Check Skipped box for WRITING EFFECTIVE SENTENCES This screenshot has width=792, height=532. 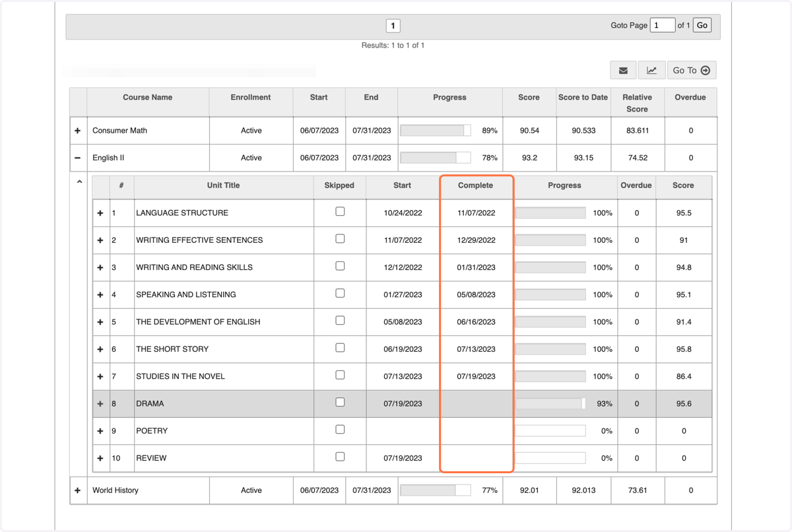(340, 239)
